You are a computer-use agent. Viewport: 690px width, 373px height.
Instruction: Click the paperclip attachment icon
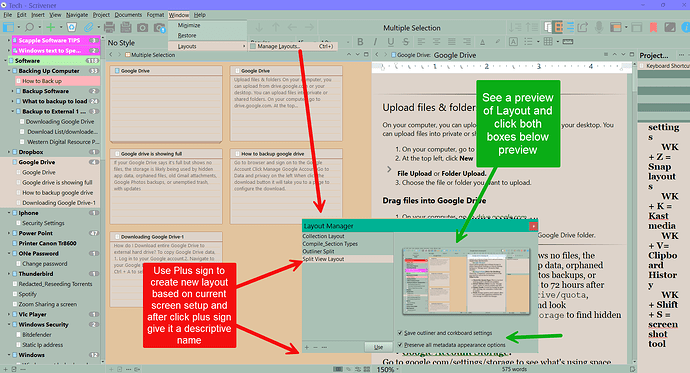tap(89, 27)
